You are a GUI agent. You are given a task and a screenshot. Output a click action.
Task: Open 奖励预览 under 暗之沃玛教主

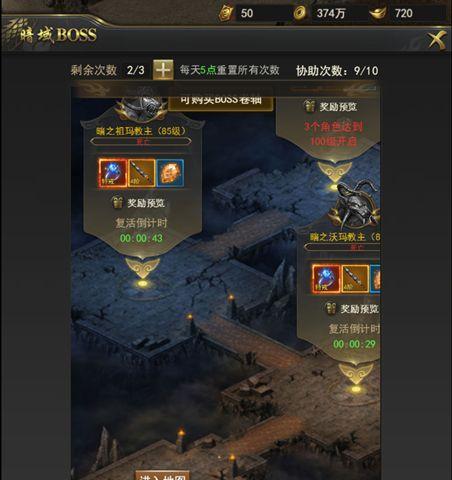point(353,309)
